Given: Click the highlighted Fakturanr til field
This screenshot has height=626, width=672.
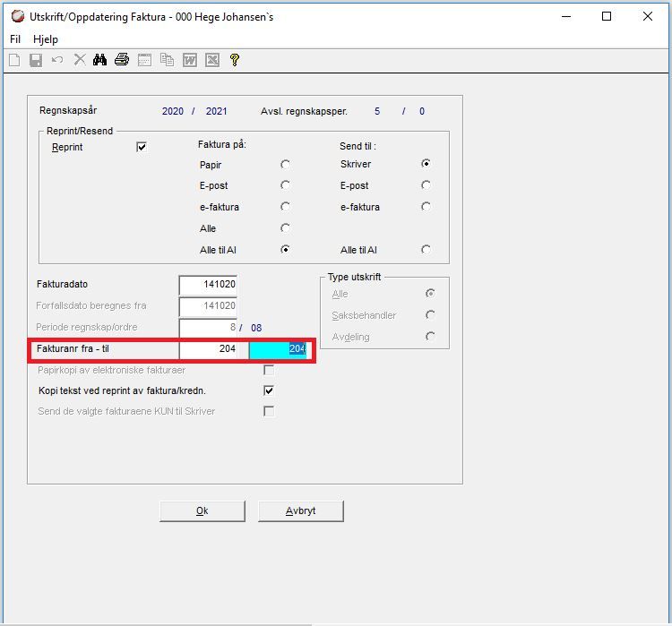Looking at the screenshot, I should [x=278, y=349].
